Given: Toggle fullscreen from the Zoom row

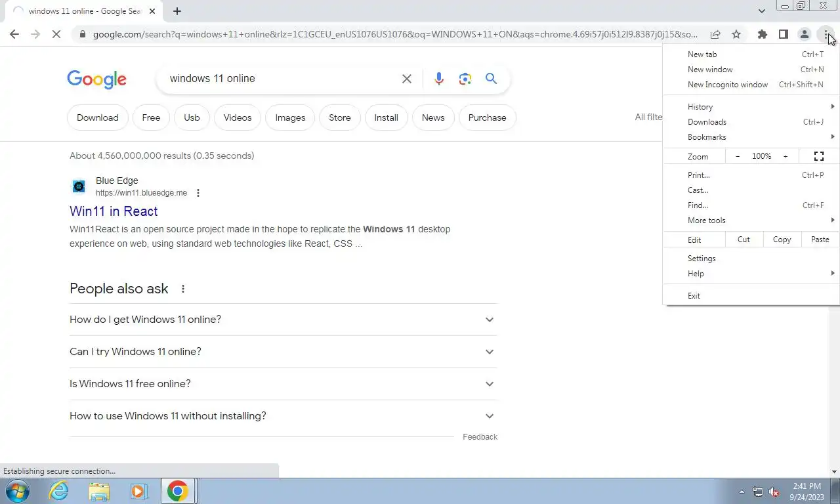Looking at the screenshot, I should tap(819, 156).
